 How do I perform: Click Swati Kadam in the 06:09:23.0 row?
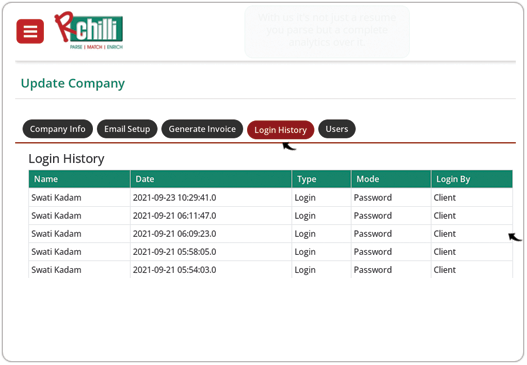[56, 234]
